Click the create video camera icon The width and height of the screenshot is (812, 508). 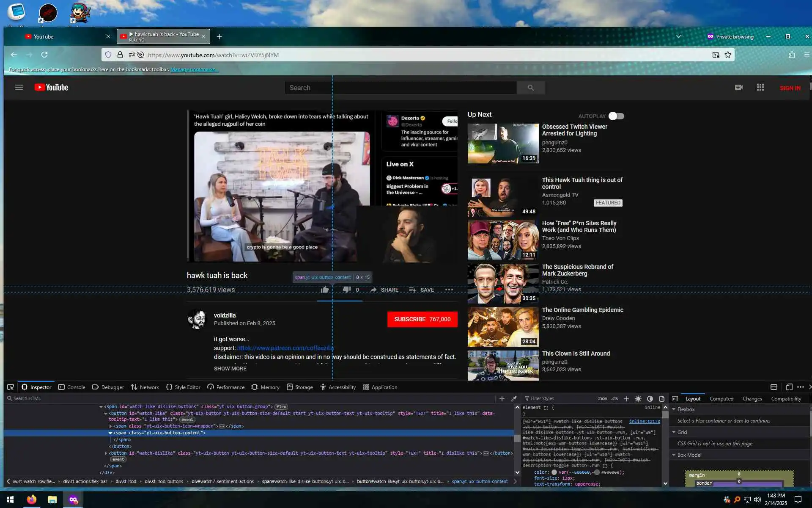point(738,87)
